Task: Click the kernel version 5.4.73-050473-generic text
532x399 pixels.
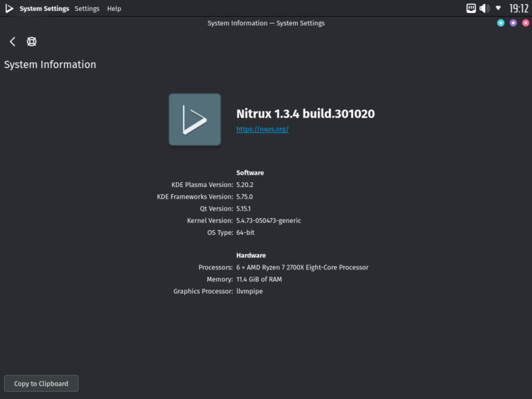Action: point(269,220)
